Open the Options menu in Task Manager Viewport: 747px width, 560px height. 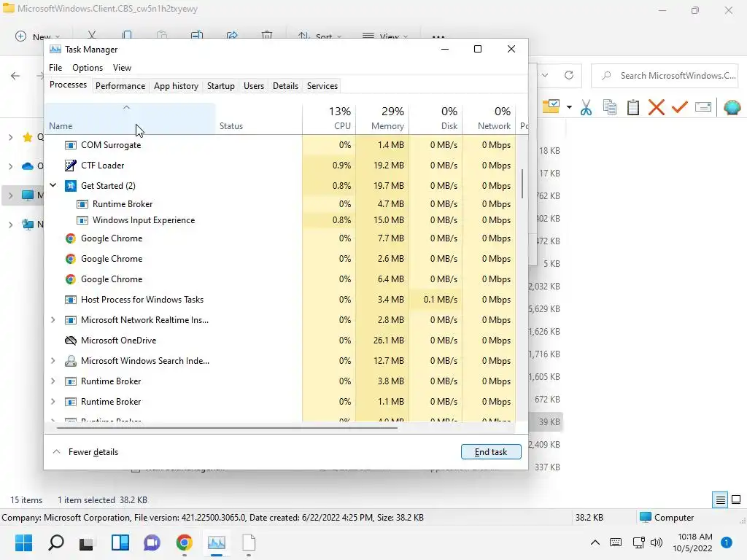point(88,68)
